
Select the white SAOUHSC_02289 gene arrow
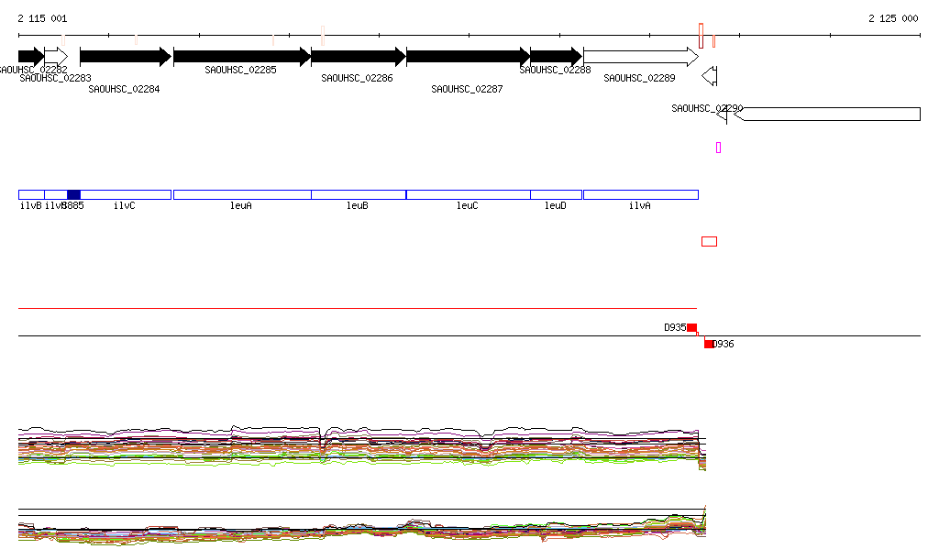pyautogui.click(x=641, y=57)
